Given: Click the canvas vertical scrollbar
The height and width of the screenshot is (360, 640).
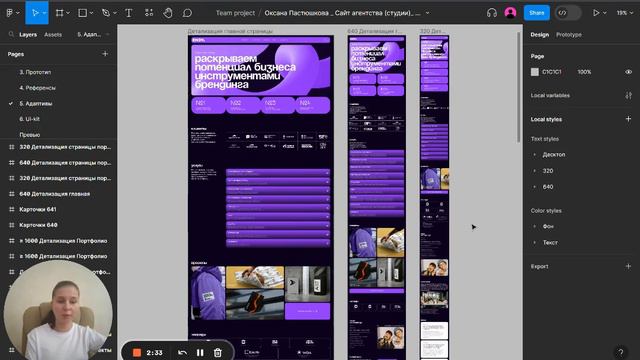Looking at the screenshot, I should 519,87.
